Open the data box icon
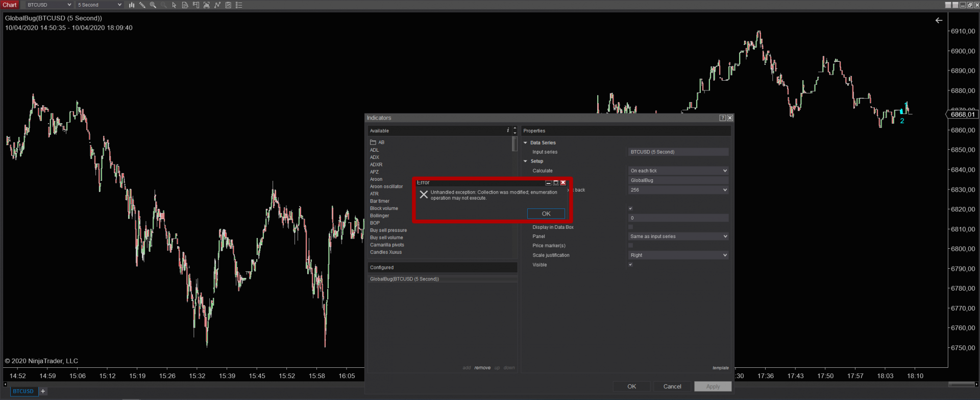 (185, 5)
